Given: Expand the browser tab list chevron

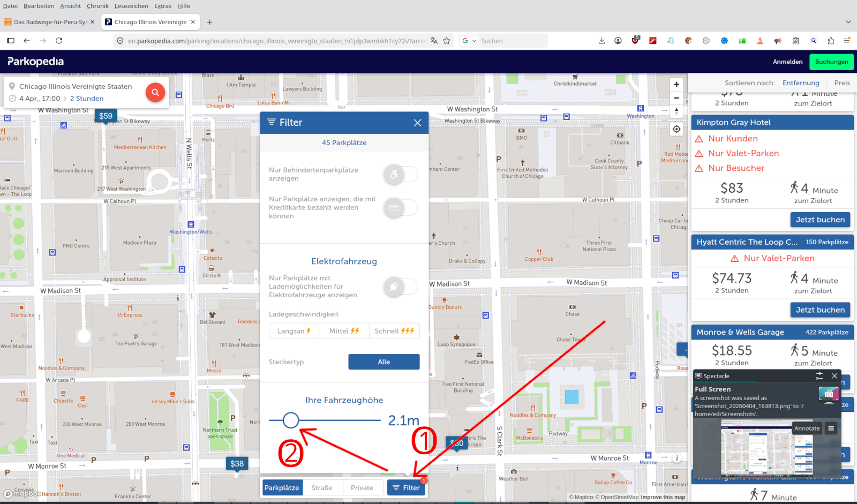Looking at the screenshot, I should point(848,22).
